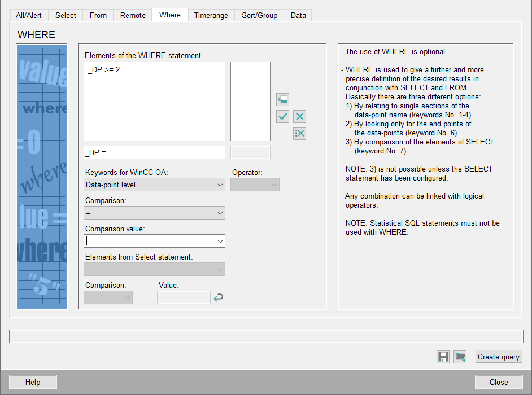Click the floppy disk save query icon

click(443, 357)
